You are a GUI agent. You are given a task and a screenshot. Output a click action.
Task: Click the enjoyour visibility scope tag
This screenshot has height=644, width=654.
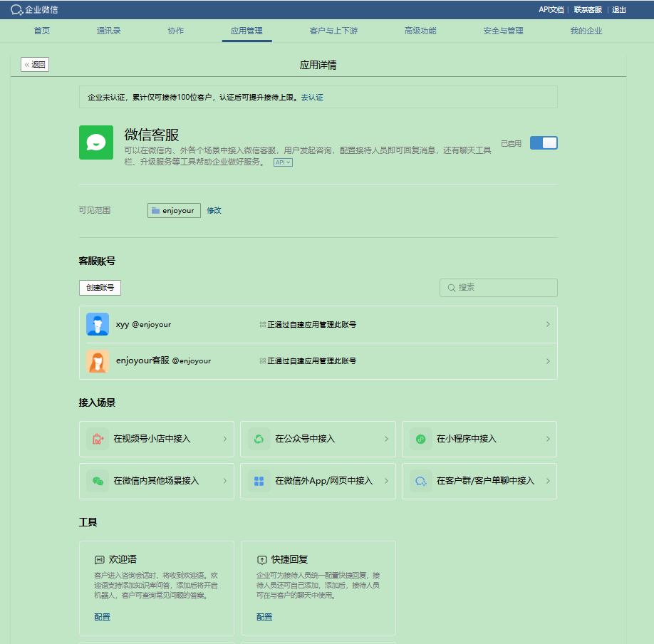(x=174, y=210)
